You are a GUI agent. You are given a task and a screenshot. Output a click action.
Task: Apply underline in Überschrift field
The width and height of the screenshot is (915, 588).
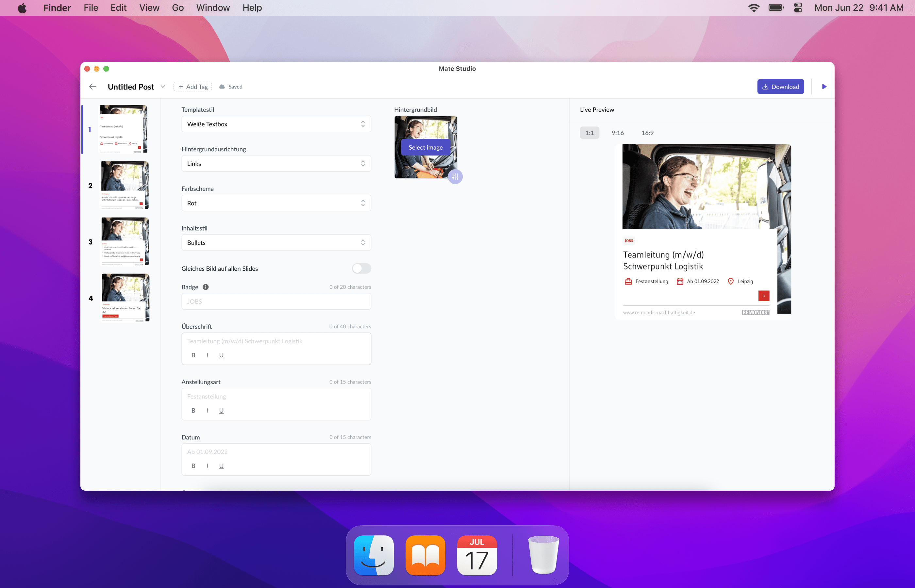point(221,355)
